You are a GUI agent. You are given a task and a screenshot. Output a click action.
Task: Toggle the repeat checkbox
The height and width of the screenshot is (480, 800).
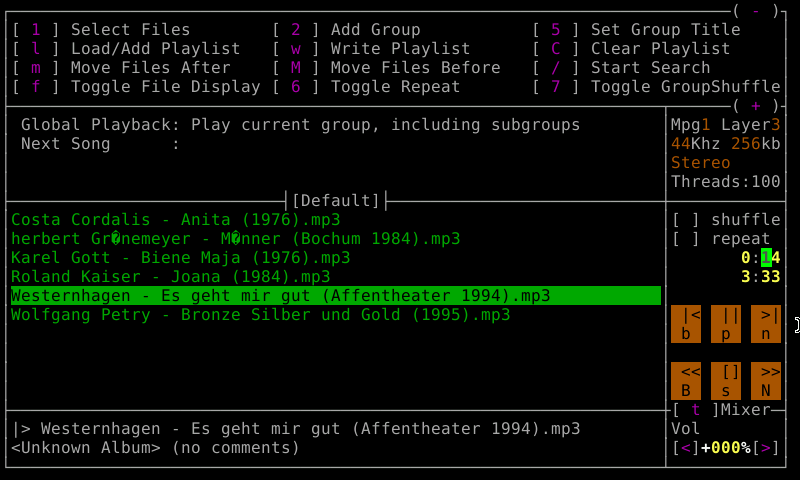pyautogui.click(x=686, y=239)
